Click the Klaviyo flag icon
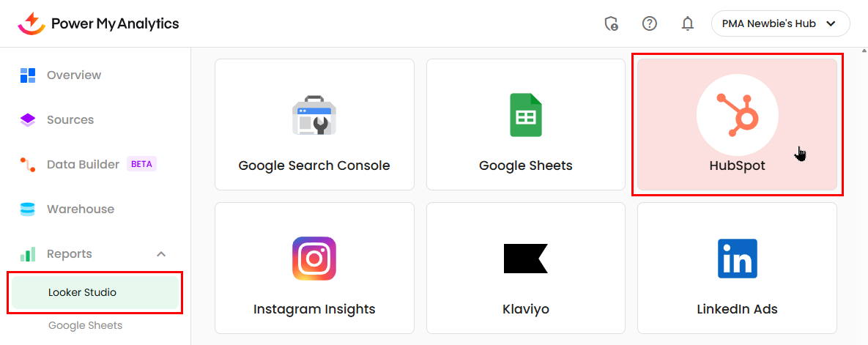 525,258
